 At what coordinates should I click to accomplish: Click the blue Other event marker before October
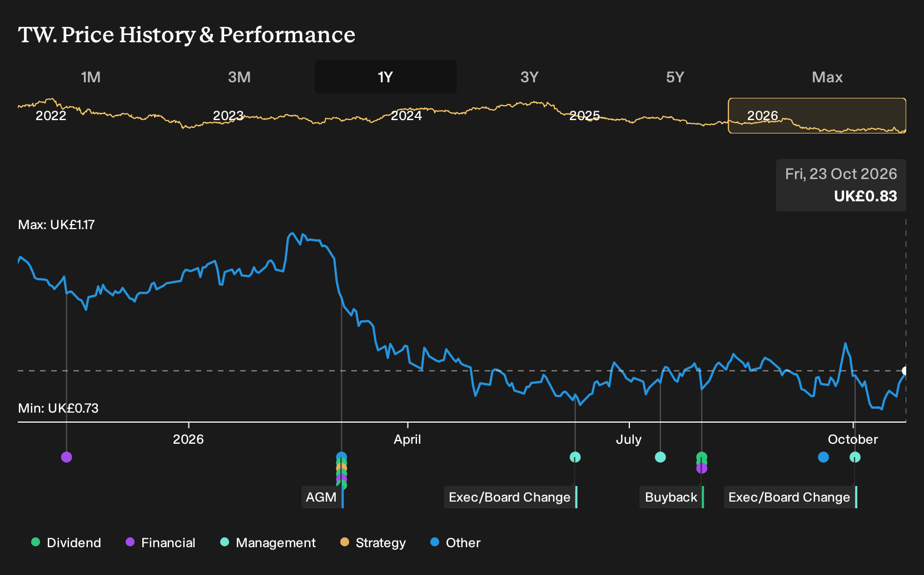click(x=823, y=457)
